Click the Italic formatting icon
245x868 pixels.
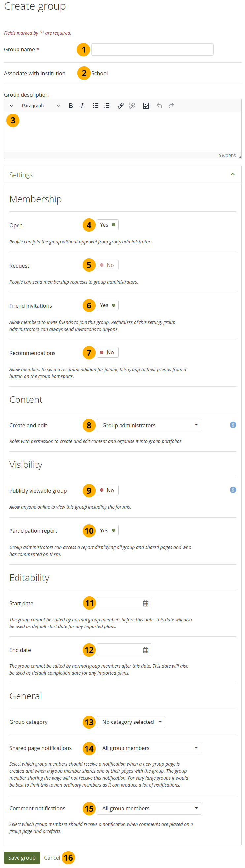[x=82, y=106]
